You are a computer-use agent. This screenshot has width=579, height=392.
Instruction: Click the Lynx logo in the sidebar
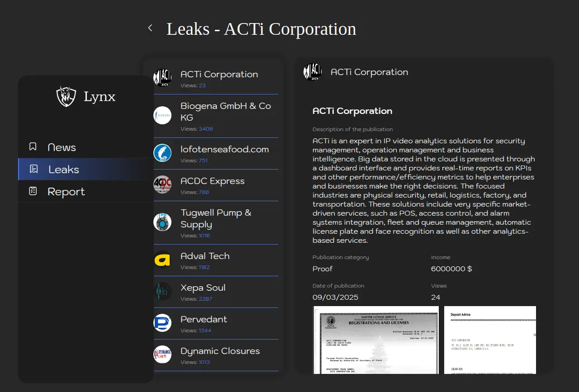[x=66, y=96]
